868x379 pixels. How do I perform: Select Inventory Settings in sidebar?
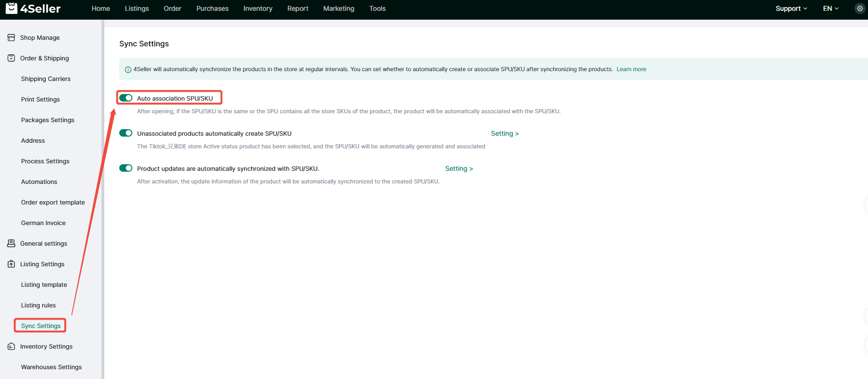pos(46,346)
